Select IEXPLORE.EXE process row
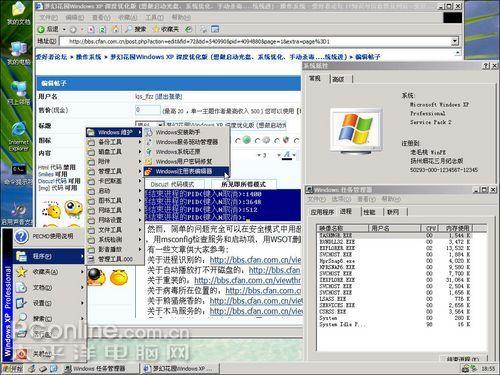 click(395, 280)
